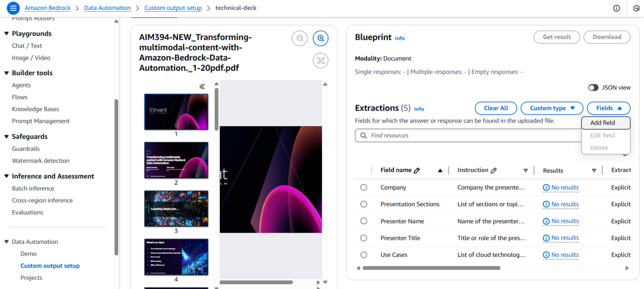This screenshot has height=289, width=644.
Task: Select the Presenter Title radio button
Action: (364, 238)
